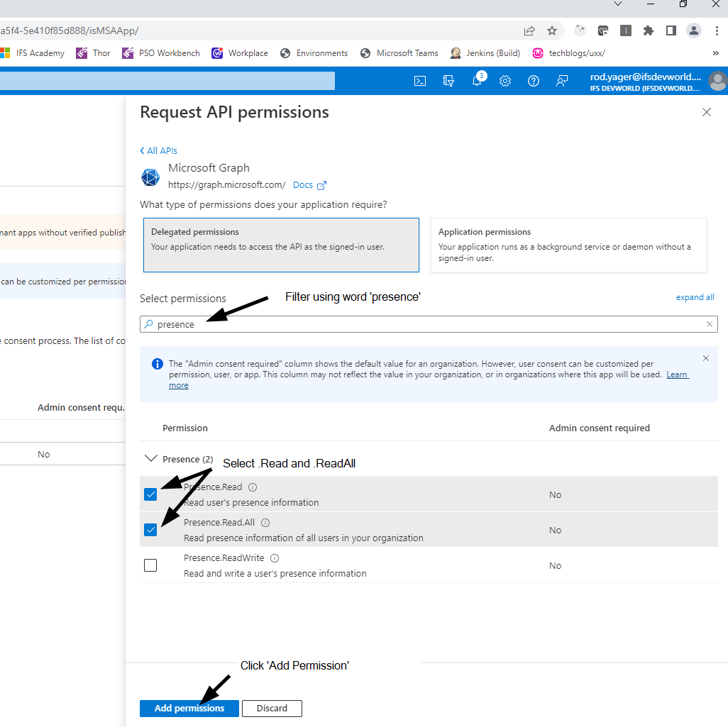Bookmark page with star icon
The height and width of the screenshot is (727, 728).
552,30
